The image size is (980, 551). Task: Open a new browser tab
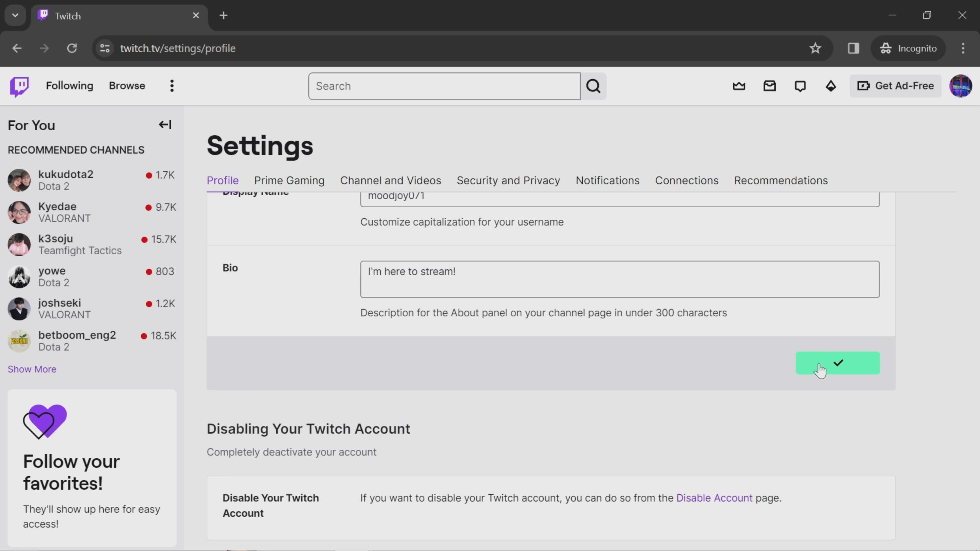pos(224,16)
